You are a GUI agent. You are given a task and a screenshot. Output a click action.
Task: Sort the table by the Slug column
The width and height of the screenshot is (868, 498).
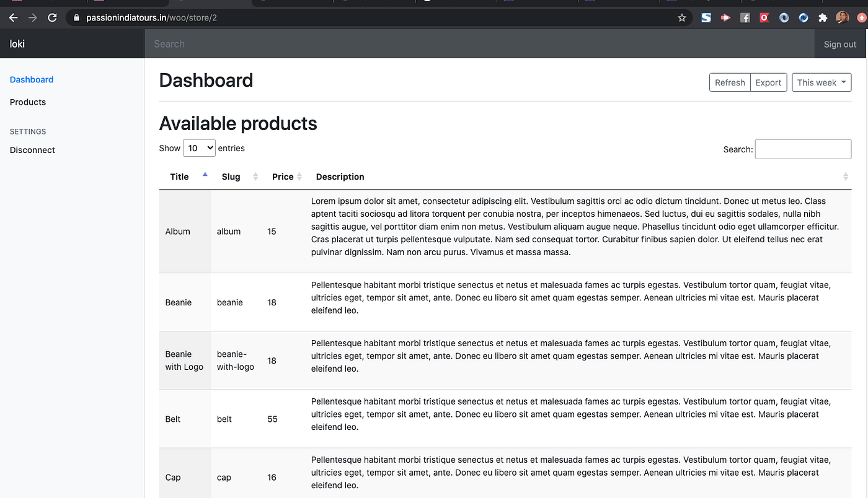coord(236,177)
